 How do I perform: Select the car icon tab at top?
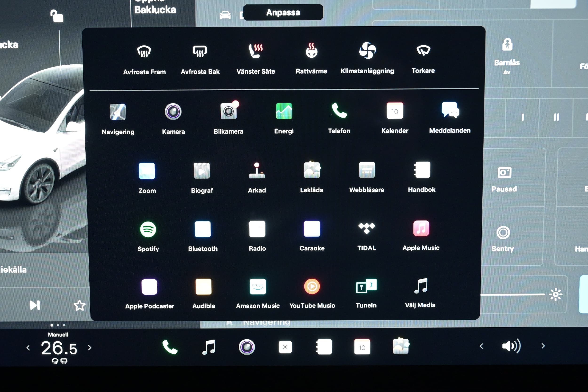[225, 15]
